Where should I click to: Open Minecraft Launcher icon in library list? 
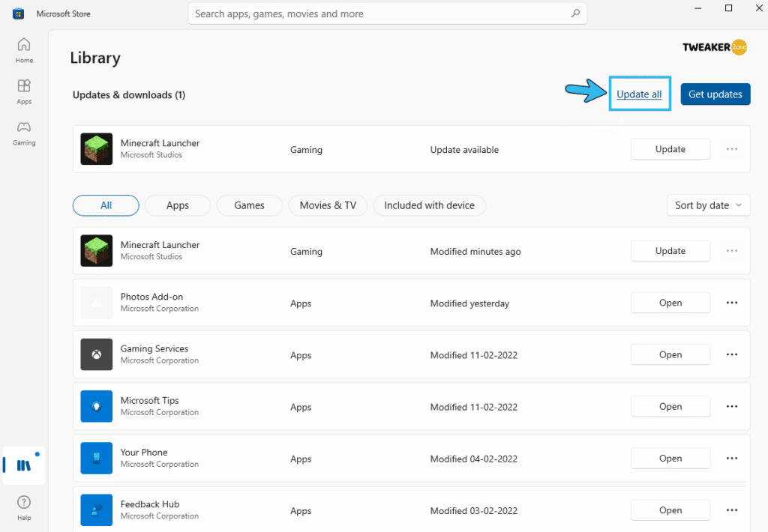pos(97,250)
